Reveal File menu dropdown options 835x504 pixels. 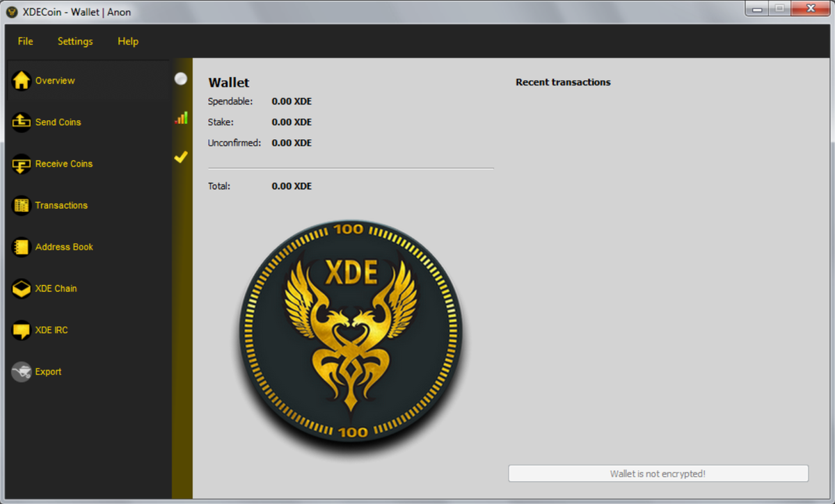[x=24, y=41]
